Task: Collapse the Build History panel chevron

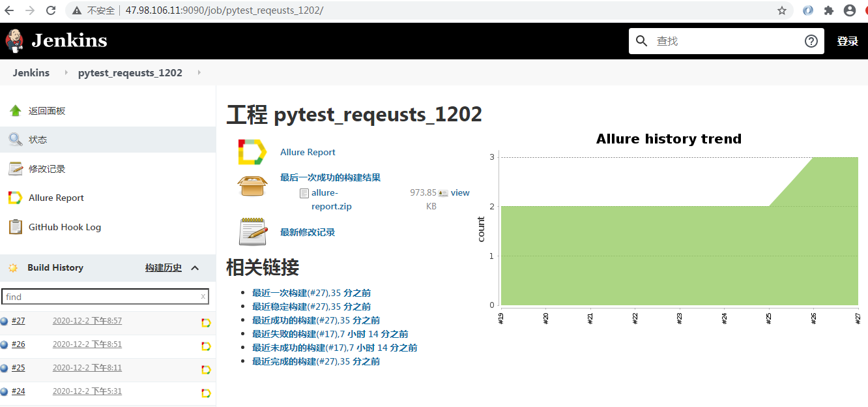Action: [195, 268]
